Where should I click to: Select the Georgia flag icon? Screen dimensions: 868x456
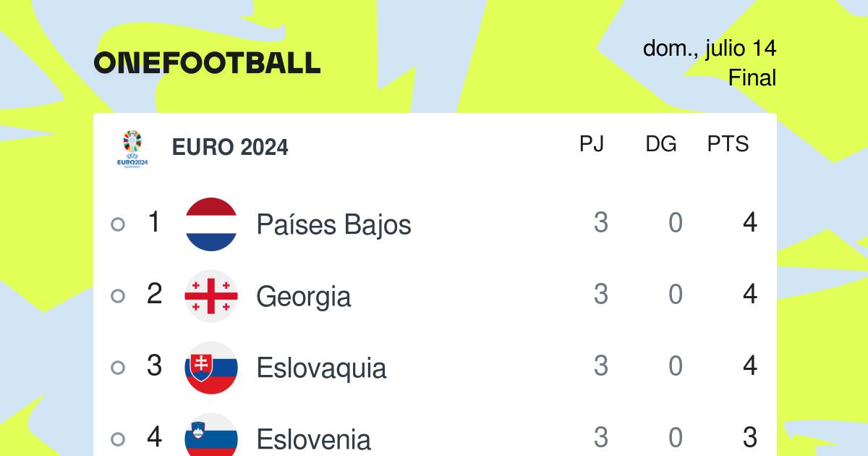(x=211, y=296)
